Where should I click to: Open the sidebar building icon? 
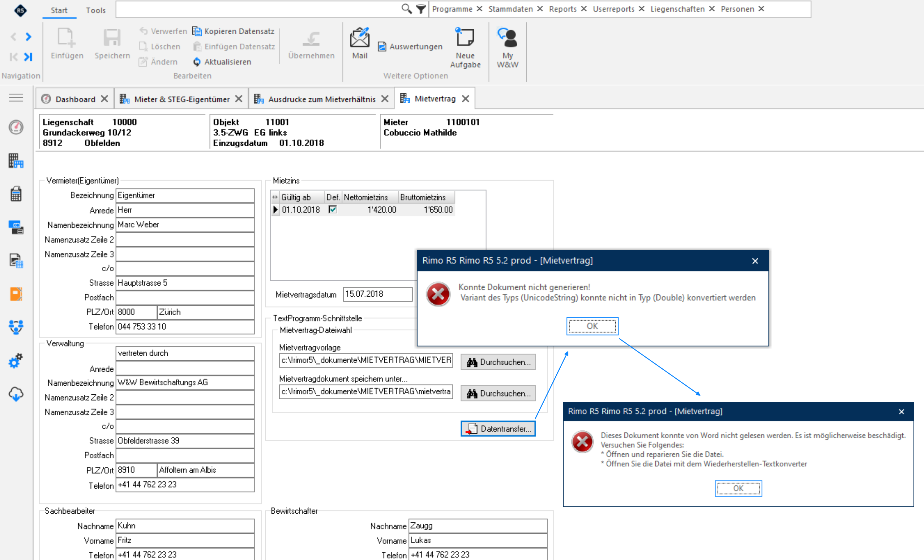pos(16,160)
